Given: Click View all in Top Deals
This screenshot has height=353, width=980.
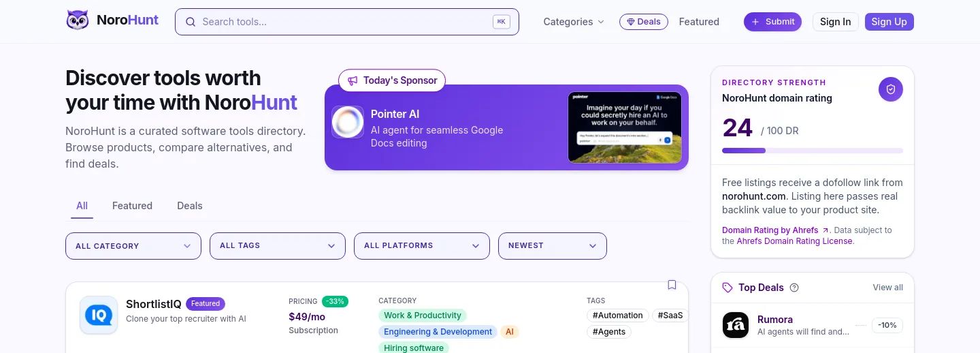Looking at the screenshot, I should tap(888, 288).
